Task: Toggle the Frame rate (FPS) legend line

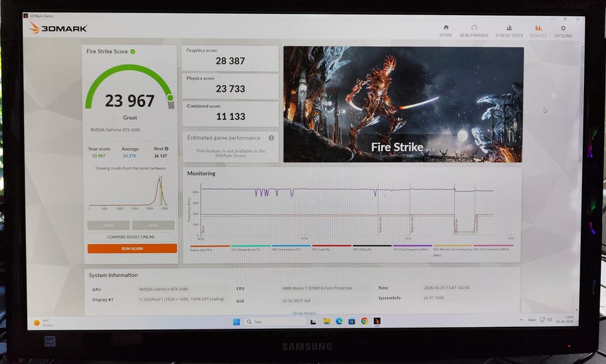Action: 210,248
